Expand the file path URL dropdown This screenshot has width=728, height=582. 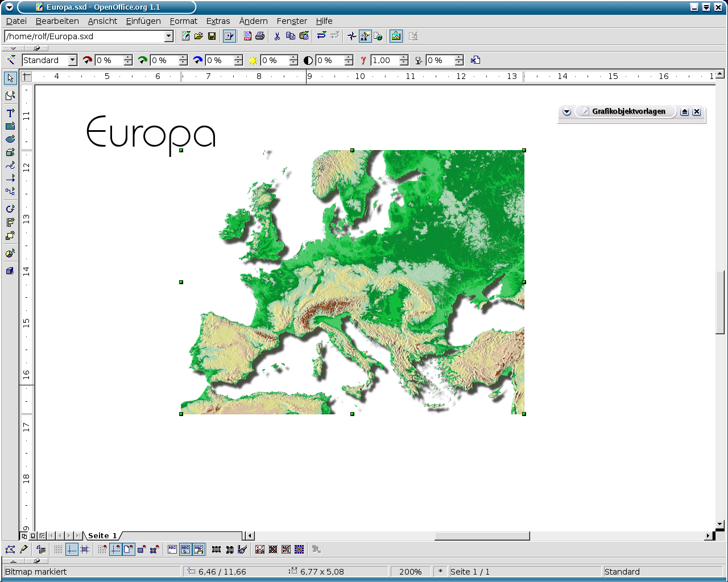pos(168,36)
